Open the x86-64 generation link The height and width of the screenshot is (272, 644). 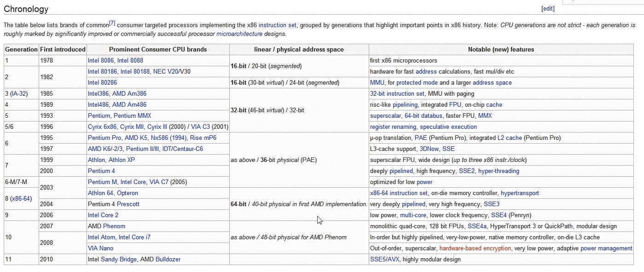tap(21, 199)
